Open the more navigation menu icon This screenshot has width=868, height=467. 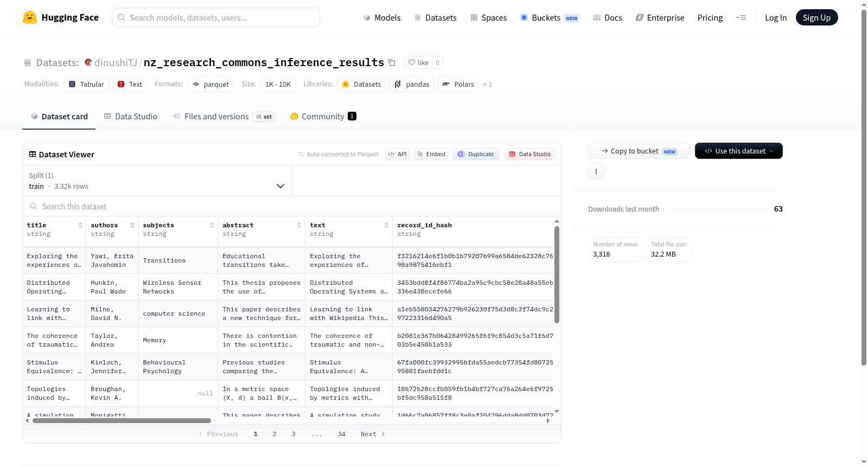(x=741, y=17)
